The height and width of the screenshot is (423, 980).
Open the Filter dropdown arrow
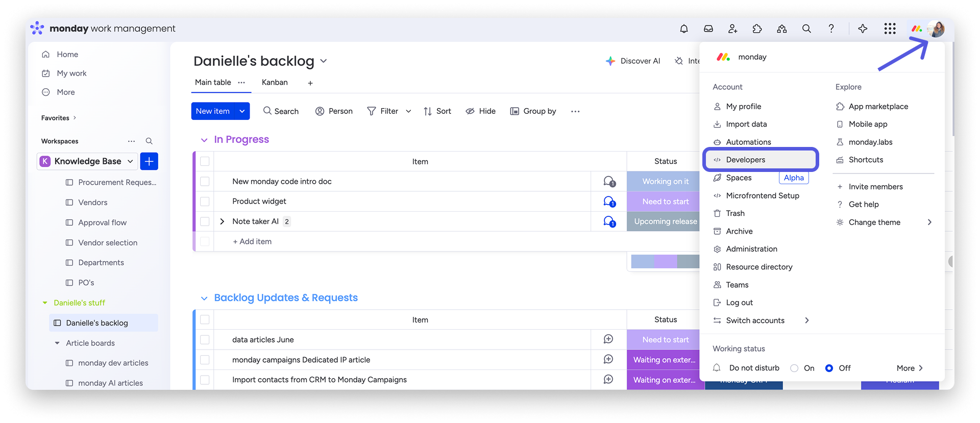click(x=408, y=111)
